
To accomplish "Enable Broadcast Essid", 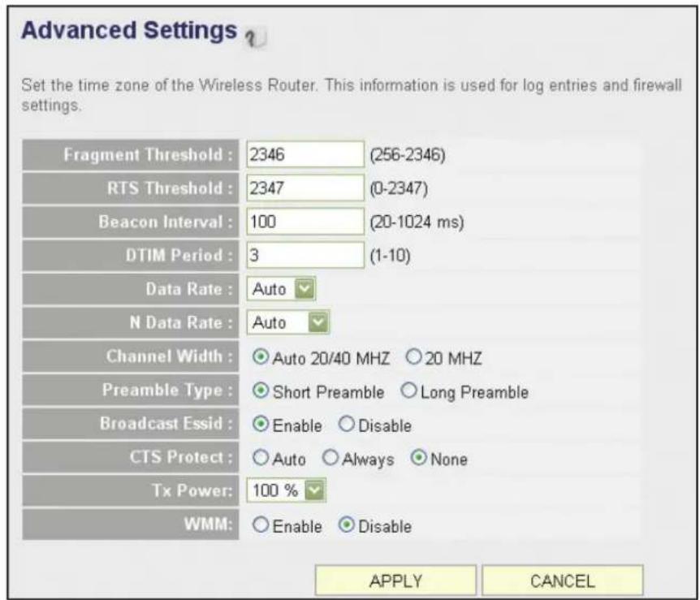I will coord(261,424).
